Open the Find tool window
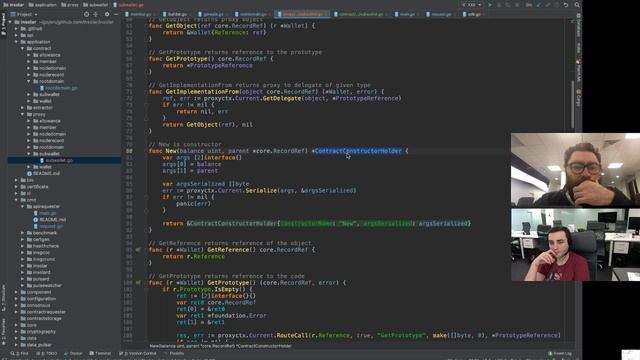This screenshot has width=640, height=360. click(20, 353)
